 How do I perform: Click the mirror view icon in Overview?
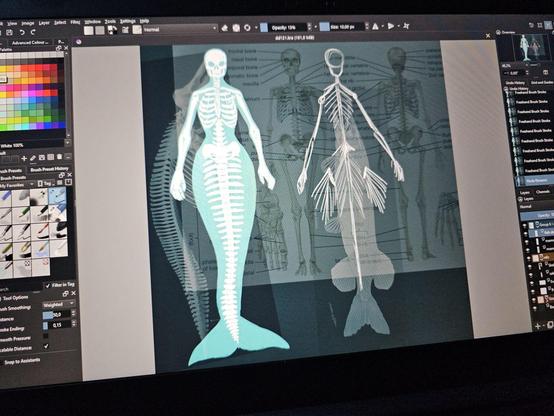click(546, 72)
